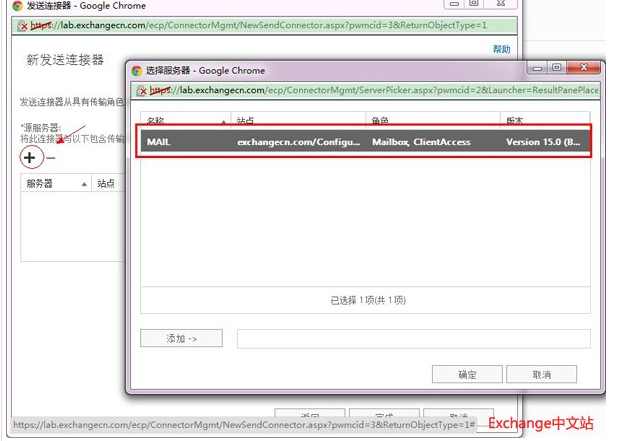636x441 pixels.
Task: Open the 帮助 help link
Action: pos(501,49)
